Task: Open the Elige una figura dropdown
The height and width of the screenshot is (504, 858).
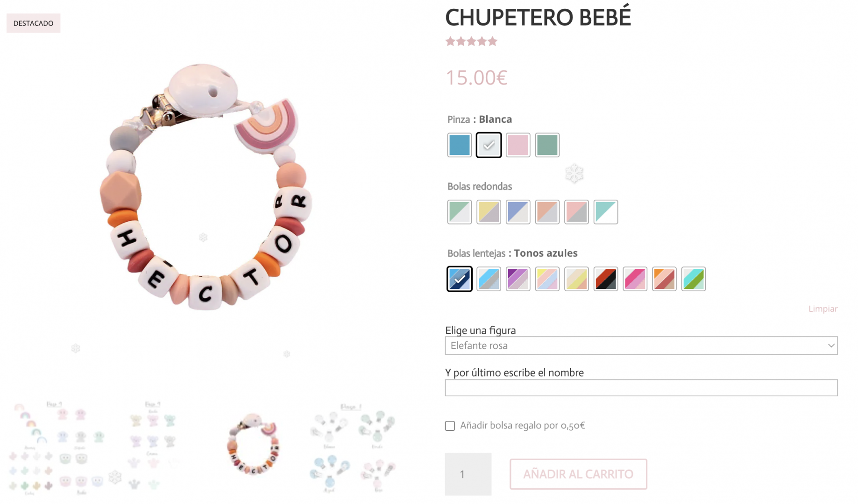Action: pyautogui.click(x=641, y=345)
